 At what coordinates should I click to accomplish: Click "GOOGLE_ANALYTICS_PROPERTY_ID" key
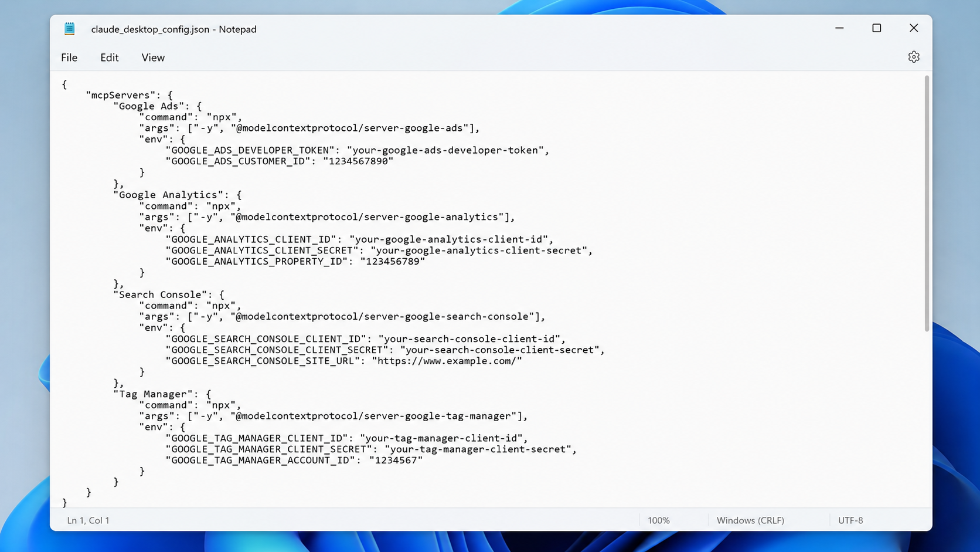[257, 262]
